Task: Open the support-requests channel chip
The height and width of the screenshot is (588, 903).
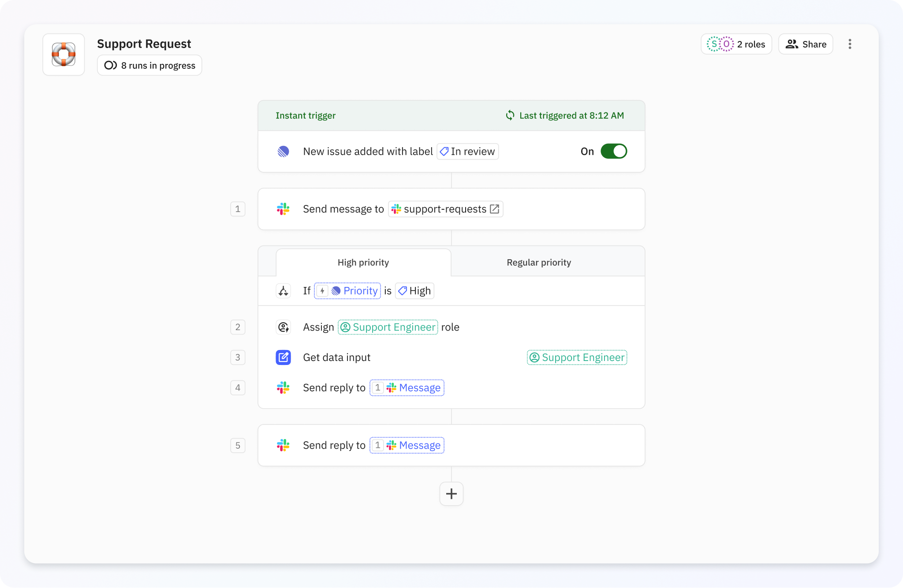Action: pos(445,209)
